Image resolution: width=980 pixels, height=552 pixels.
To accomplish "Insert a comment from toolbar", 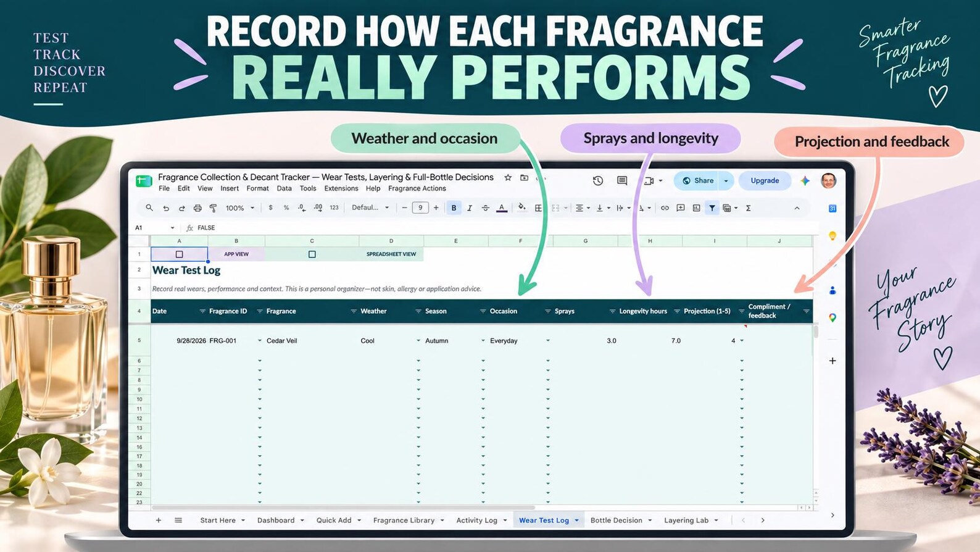I will click(681, 208).
